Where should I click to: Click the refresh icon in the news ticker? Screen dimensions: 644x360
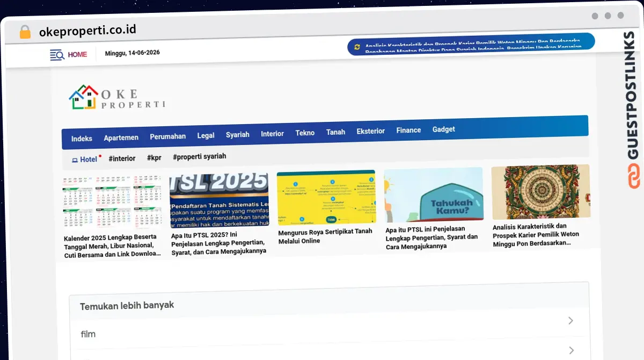(x=357, y=47)
